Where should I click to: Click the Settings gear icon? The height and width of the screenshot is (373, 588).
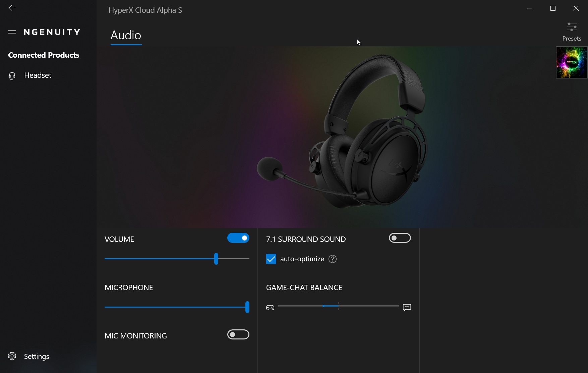click(12, 356)
